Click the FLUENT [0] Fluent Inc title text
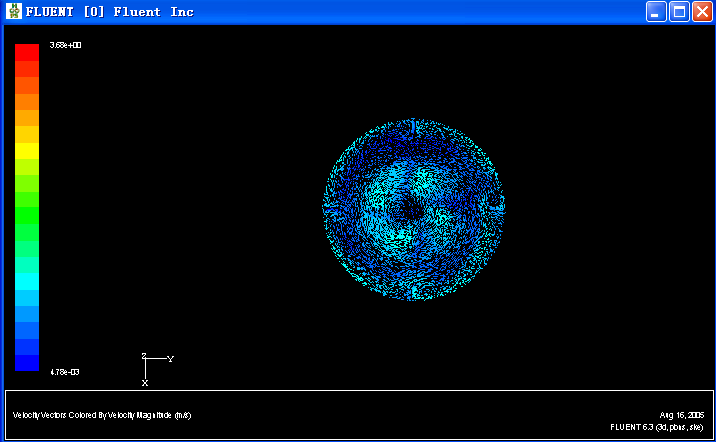Image resolution: width=716 pixels, height=442 pixels. [x=110, y=11]
